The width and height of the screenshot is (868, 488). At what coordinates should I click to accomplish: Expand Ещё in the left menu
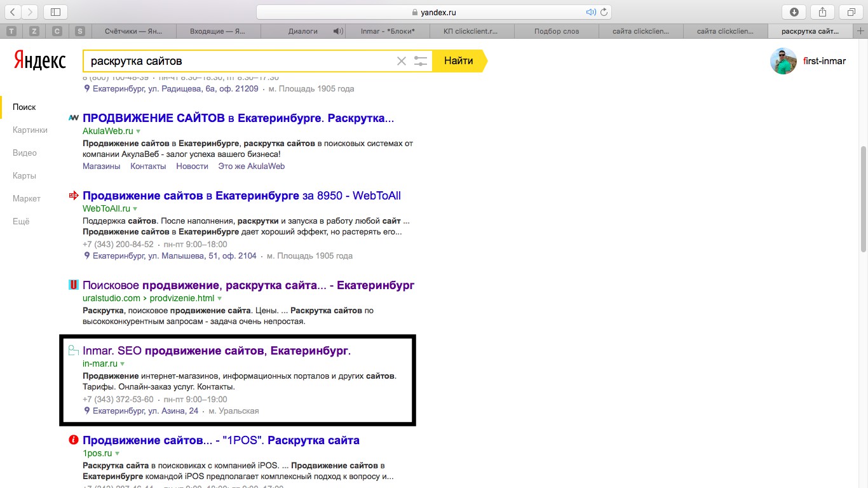coord(21,222)
